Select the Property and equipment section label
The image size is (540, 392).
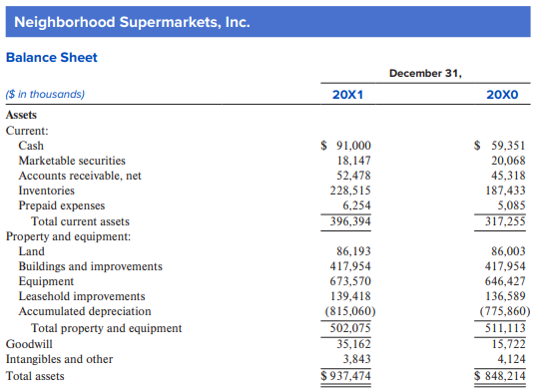click(68, 236)
